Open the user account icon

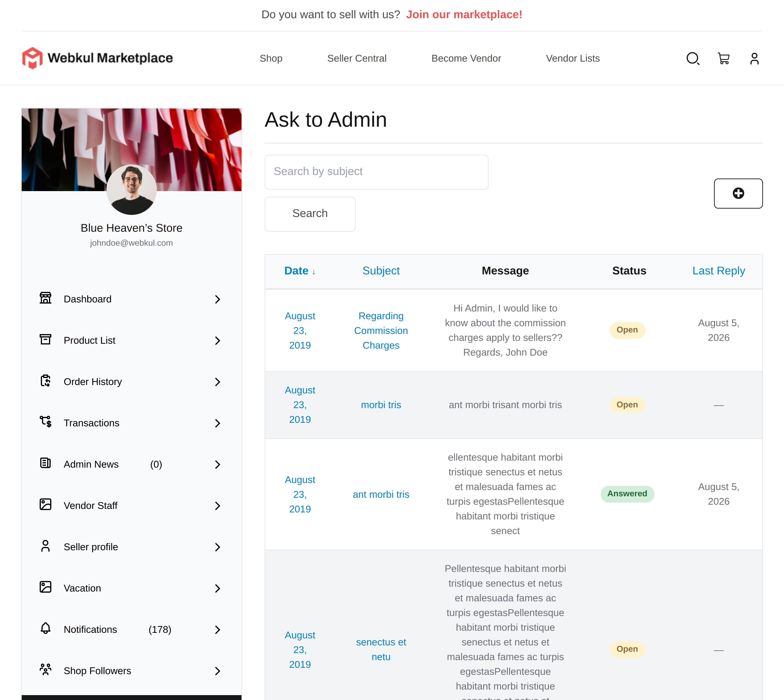(754, 59)
